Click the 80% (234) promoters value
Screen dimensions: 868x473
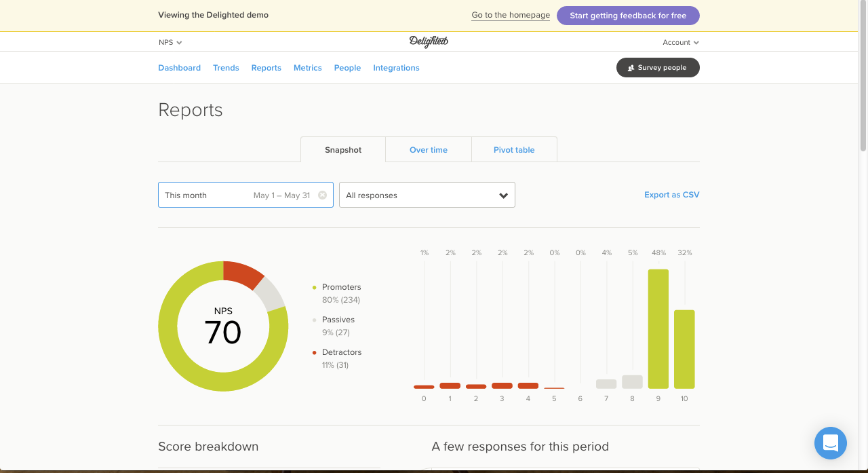[x=341, y=300]
